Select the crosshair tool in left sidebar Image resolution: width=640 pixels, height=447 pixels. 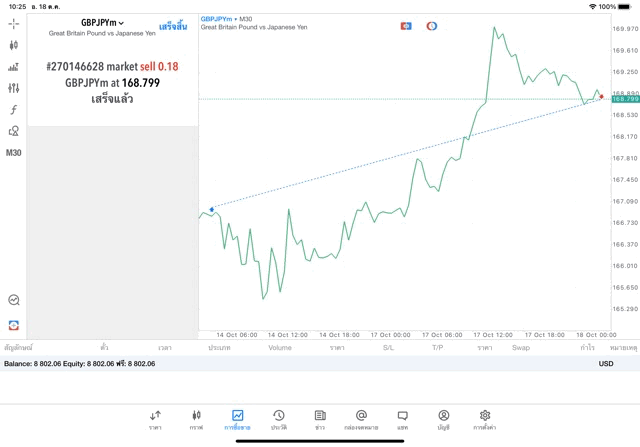click(13, 24)
